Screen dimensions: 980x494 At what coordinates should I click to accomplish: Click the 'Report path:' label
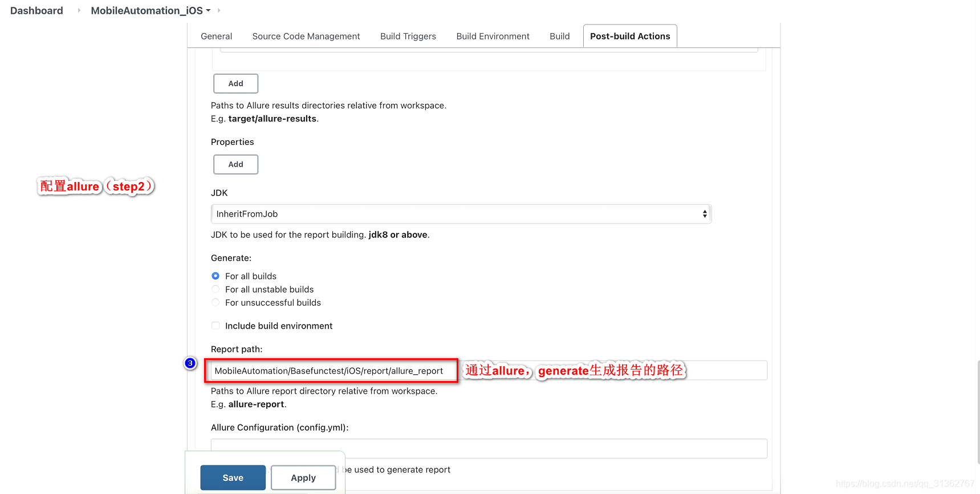(237, 349)
